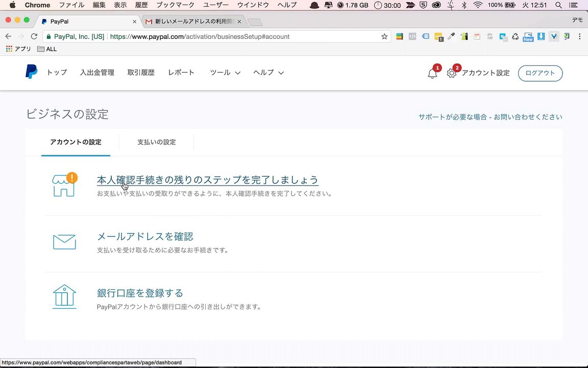The width and height of the screenshot is (588, 368).
Task: Select the Gmail 新しいメールアドレス browser tab
Action: coord(194,21)
